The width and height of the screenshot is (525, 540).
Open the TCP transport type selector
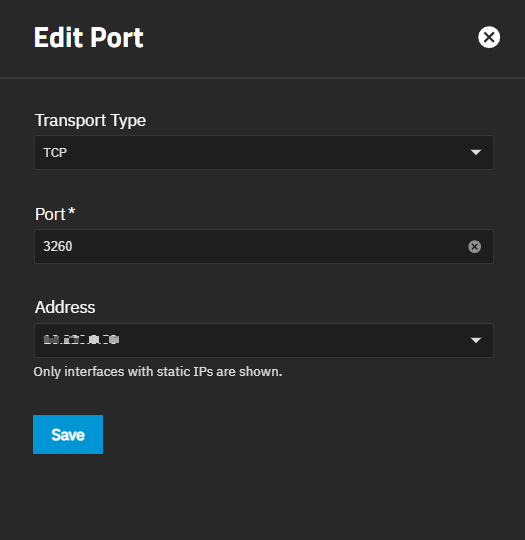coord(264,152)
